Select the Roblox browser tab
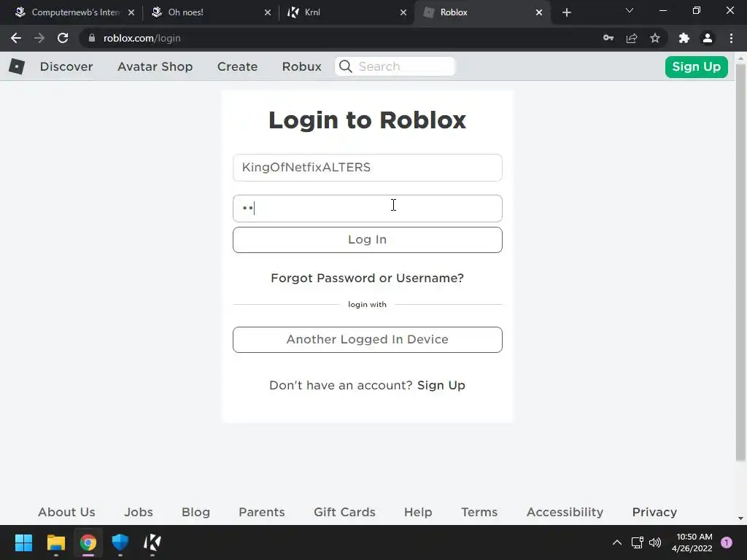747x560 pixels. pos(481,12)
